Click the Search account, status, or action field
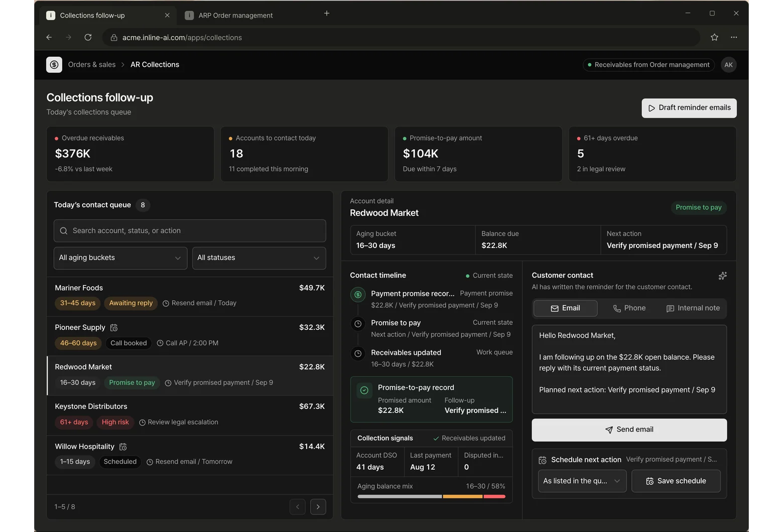Image resolution: width=783 pixels, height=532 pixels. click(190, 231)
